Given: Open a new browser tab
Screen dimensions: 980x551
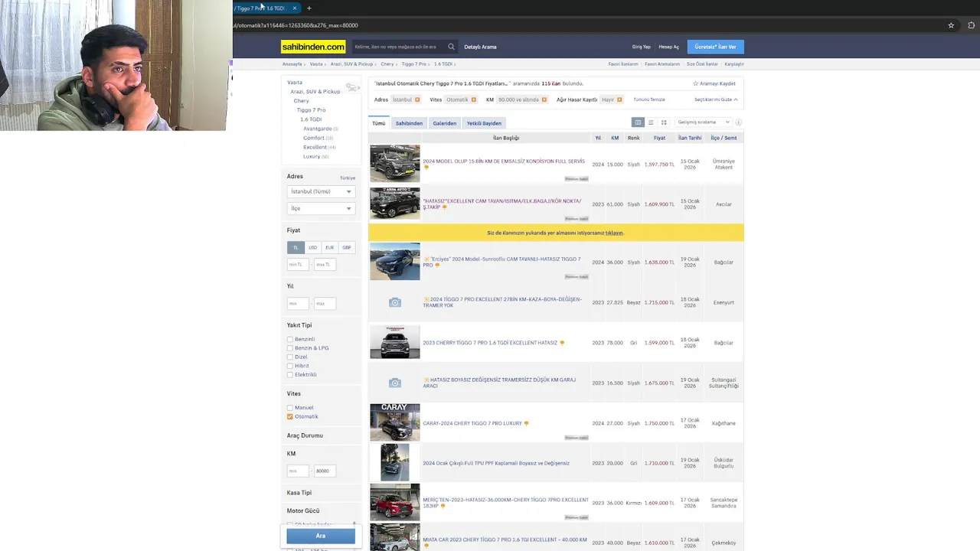Looking at the screenshot, I should coord(309,8).
